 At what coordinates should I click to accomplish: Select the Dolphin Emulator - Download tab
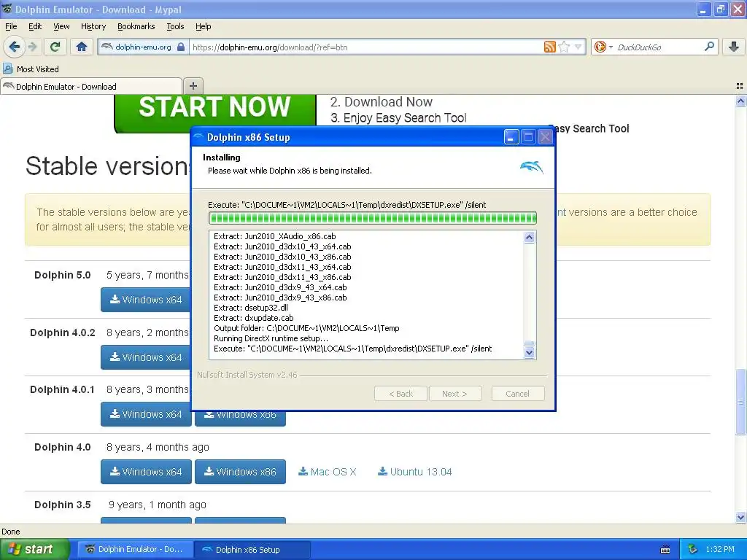pos(90,86)
